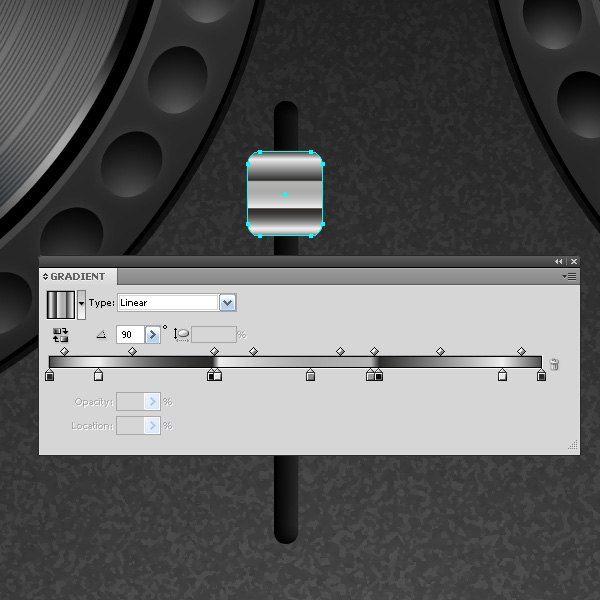Image resolution: width=600 pixels, height=600 pixels.
Task: Click the aspect ratio icon
Action: click(x=181, y=335)
